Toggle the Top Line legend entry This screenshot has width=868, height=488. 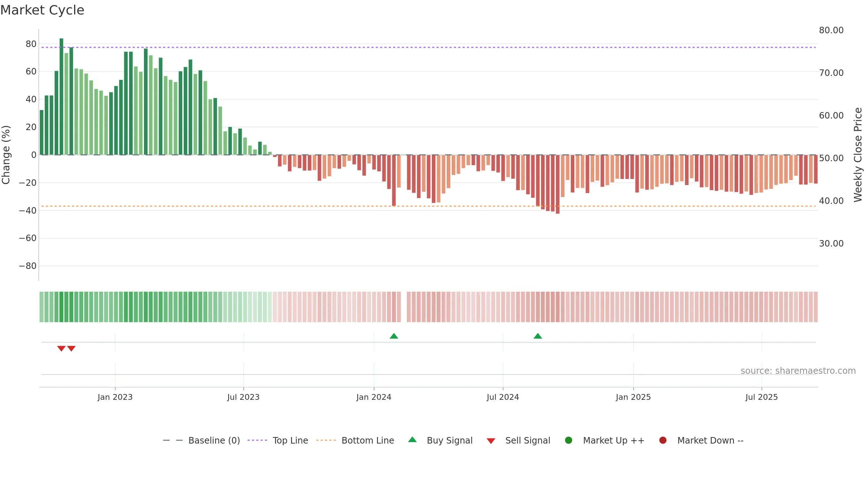tap(278, 440)
